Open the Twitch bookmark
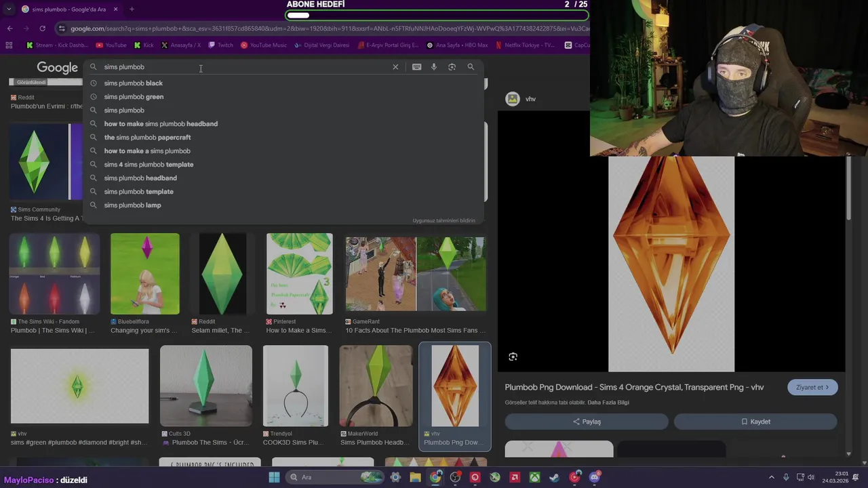 [x=220, y=45]
